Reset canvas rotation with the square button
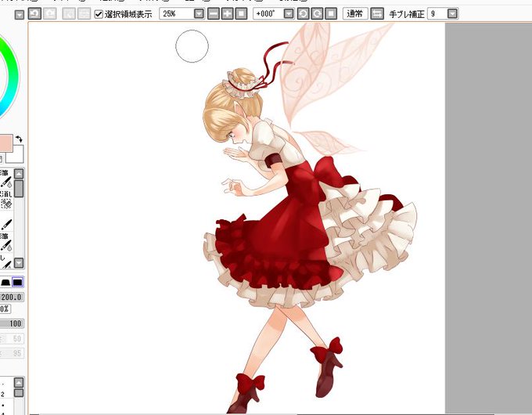The height and width of the screenshot is (415, 532). click(x=331, y=13)
